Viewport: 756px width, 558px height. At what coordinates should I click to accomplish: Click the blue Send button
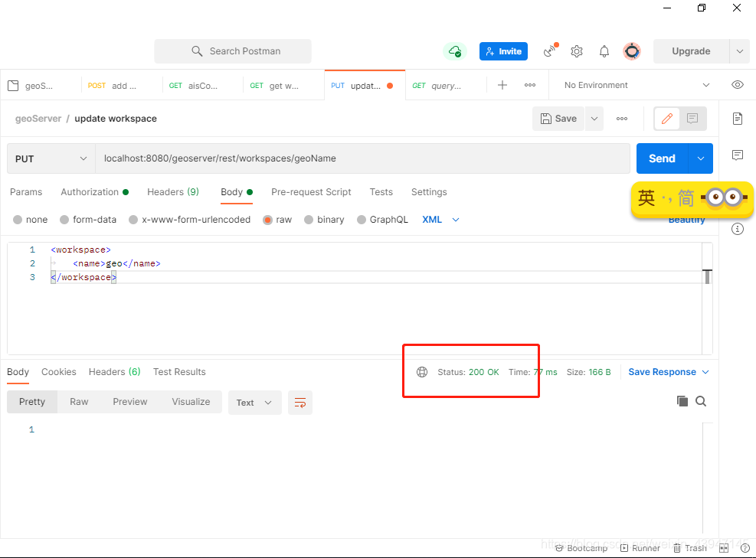coord(662,158)
